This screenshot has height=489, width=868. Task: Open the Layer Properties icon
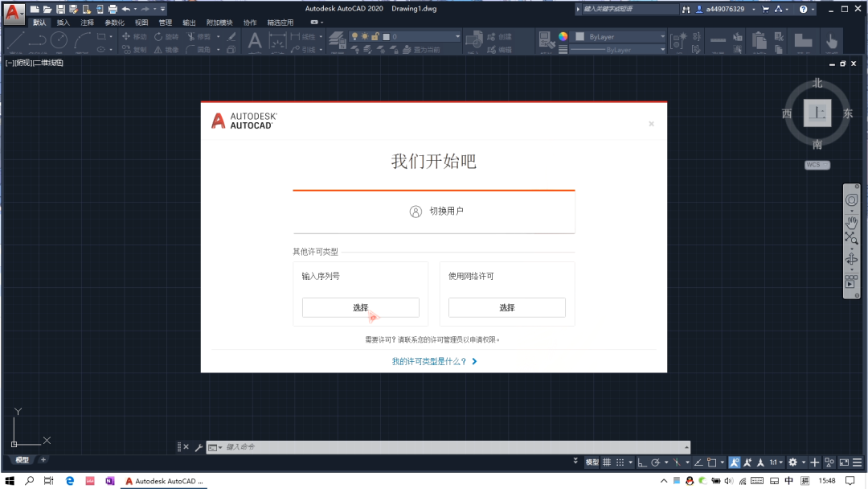(x=337, y=39)
